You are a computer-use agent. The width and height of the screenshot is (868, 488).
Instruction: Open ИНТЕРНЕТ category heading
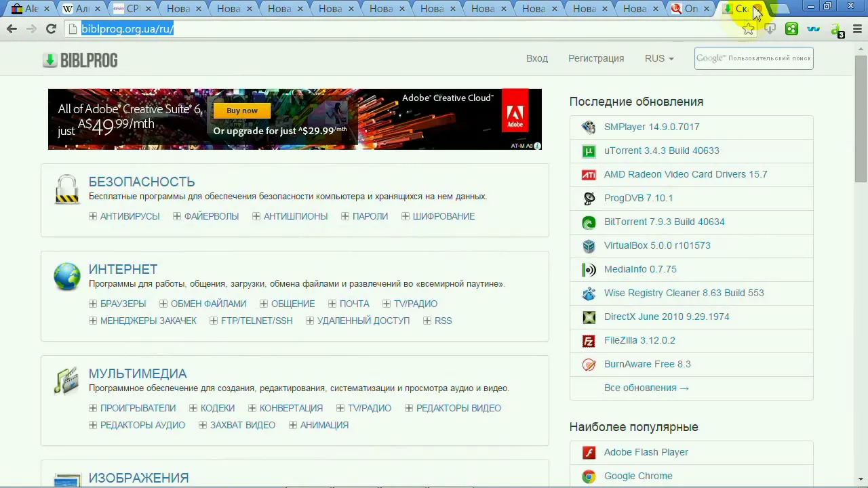[x=123, y=269]
